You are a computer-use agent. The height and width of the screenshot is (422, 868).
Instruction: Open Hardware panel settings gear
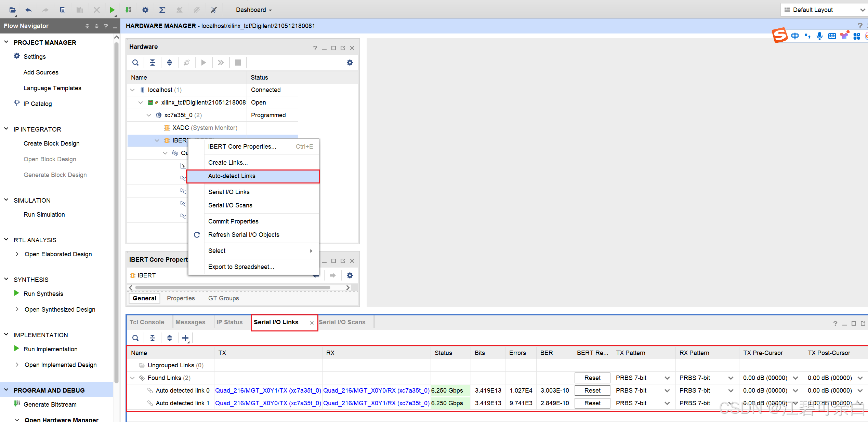tap(350, 63)
